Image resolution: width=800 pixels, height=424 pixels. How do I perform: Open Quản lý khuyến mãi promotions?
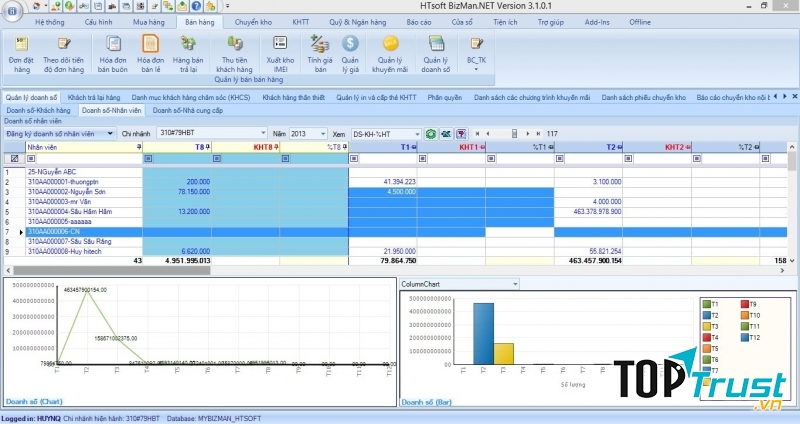point(390,55)
